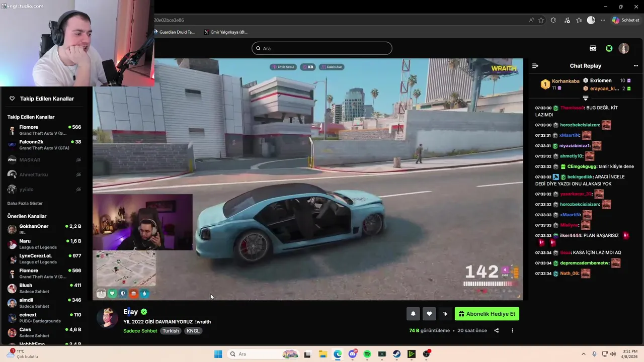
Task: Click the Sadece Sohbet category link
Action: pos(140,331)
